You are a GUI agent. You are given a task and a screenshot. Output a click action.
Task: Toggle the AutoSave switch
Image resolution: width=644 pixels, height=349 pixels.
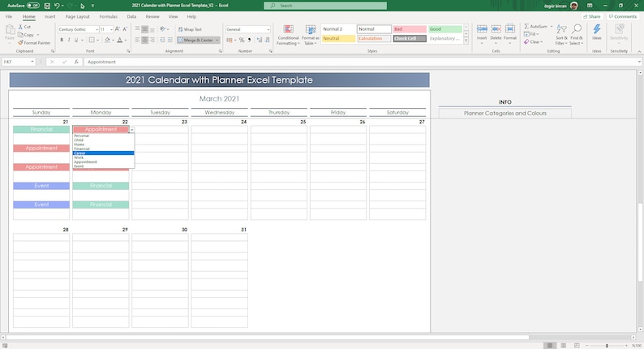click(x=33, y=6)
